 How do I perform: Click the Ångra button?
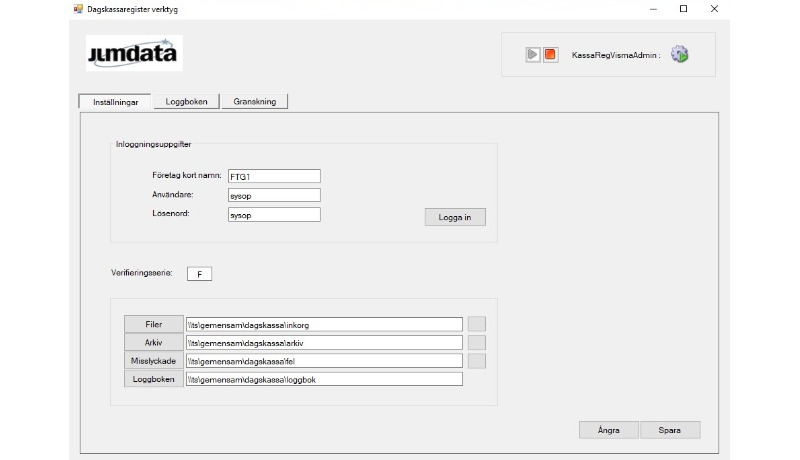point(609,430)
